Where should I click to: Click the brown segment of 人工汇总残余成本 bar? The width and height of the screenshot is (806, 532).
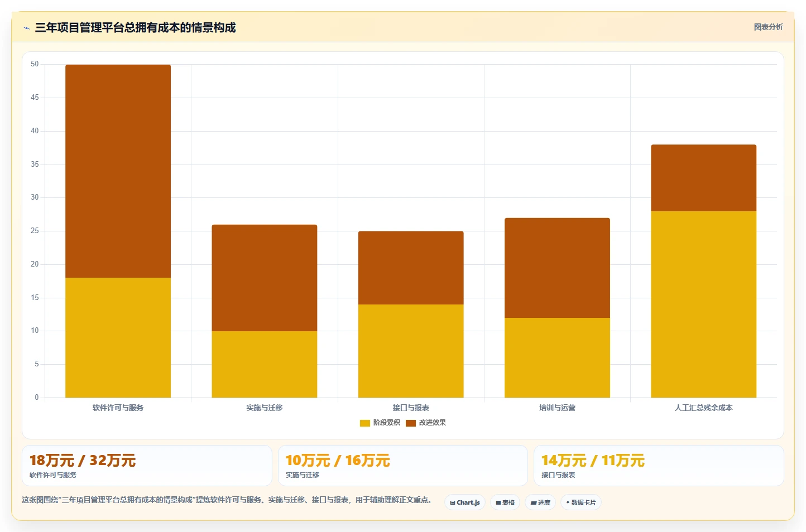tap(703, 178)
